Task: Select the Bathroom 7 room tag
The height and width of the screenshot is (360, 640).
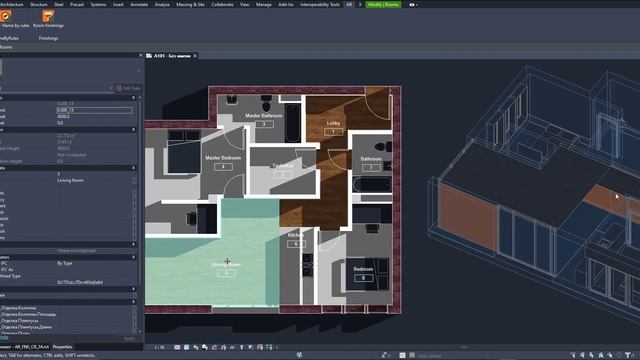Action: [x=371, y=163]
